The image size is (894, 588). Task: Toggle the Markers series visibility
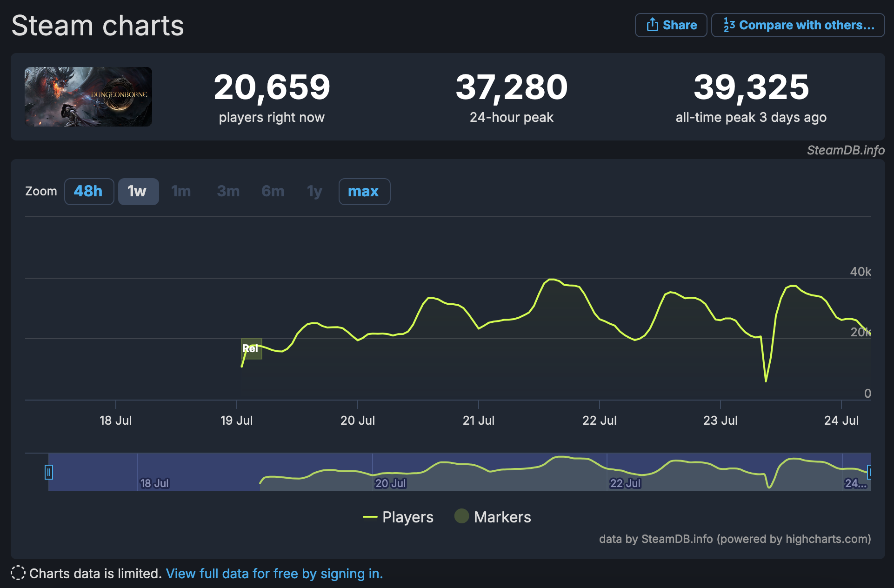pos(502,517)
